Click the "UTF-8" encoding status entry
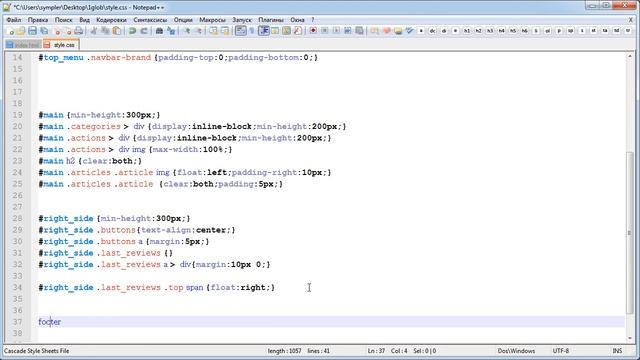Screen dimensions: 640x360 tap(560, 351)
